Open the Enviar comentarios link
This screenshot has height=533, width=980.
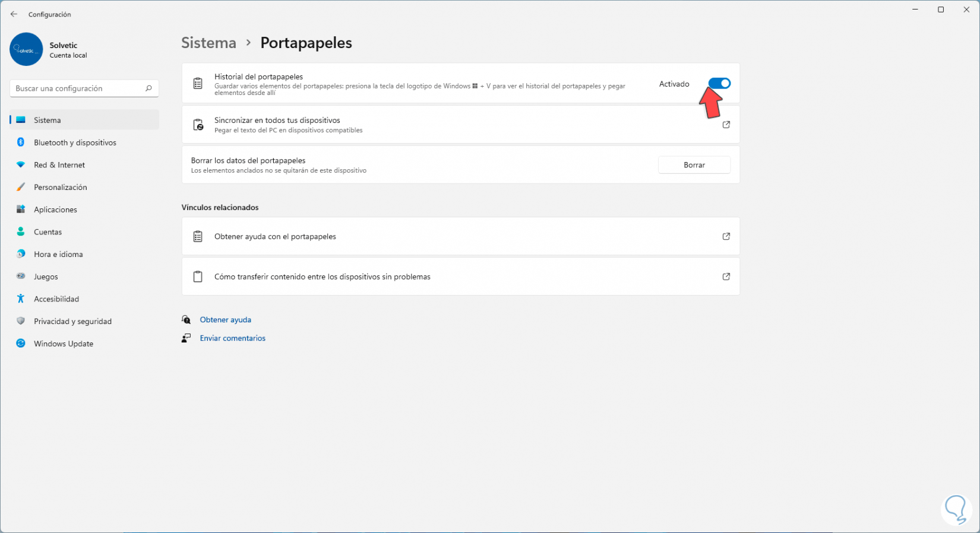click(232, 338)
